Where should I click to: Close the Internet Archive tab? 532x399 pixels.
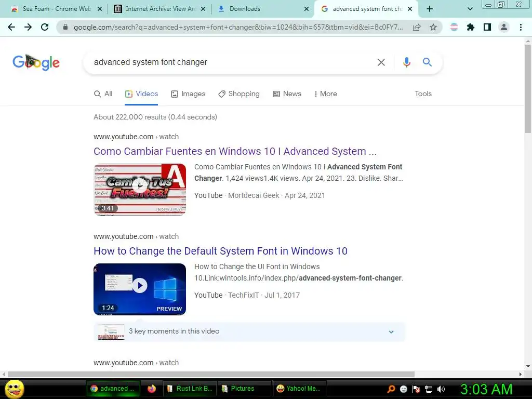tap(203, 9)
